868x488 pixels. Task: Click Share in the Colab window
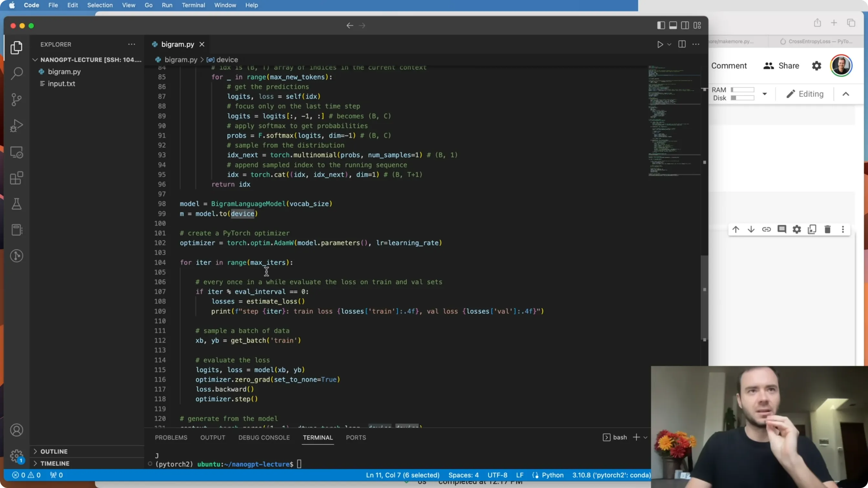tap(781, 66)
